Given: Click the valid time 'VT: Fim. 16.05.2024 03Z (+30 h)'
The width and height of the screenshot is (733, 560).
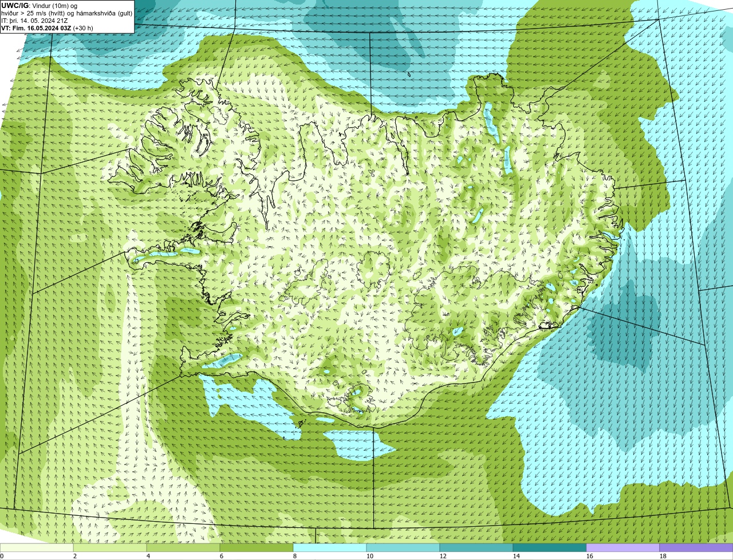Looking at the screenshot, I should (x=47, y=28).
